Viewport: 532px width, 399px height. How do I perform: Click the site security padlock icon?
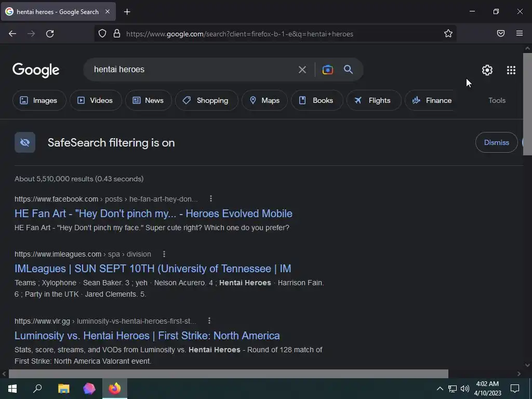click(x=117, y=33)
